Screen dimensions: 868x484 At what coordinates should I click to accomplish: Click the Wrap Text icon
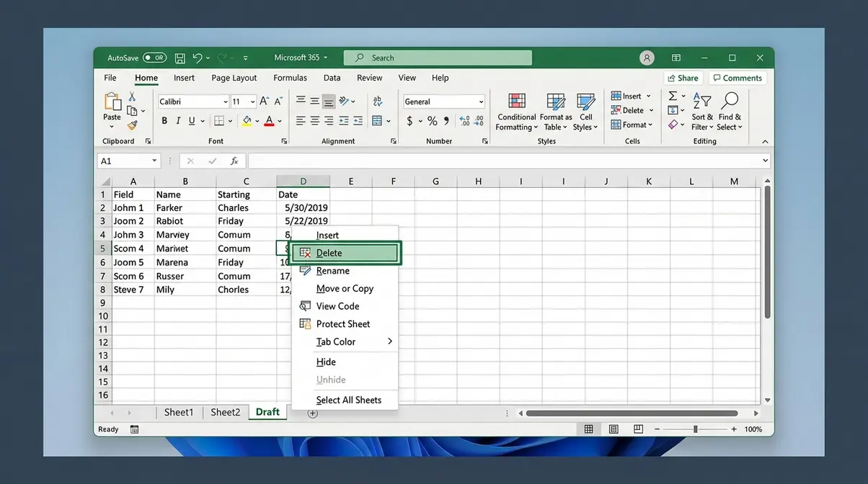click(x=377, y=101)
